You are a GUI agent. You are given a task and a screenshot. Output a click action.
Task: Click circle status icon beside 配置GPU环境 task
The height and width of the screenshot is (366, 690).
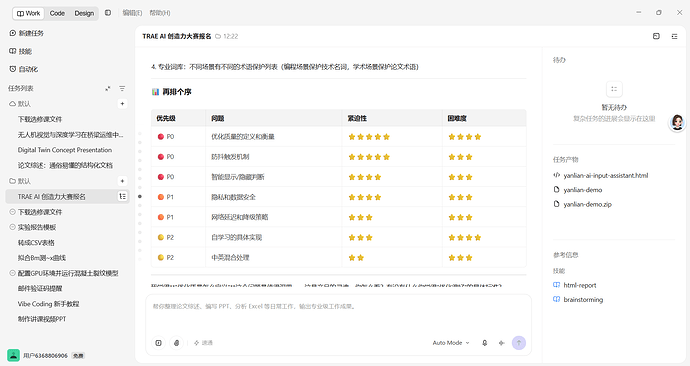tap(12, 273)
